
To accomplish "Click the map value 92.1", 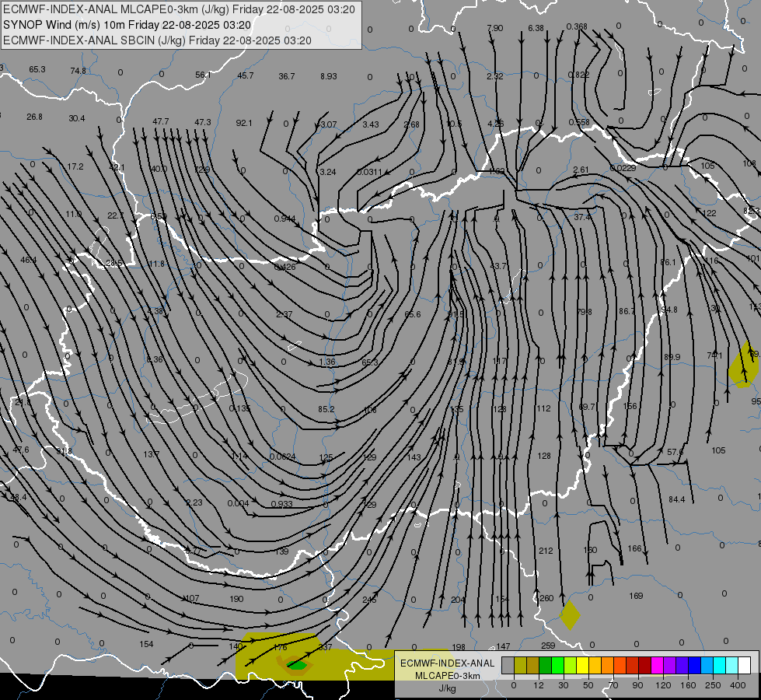I will [244, 123].
